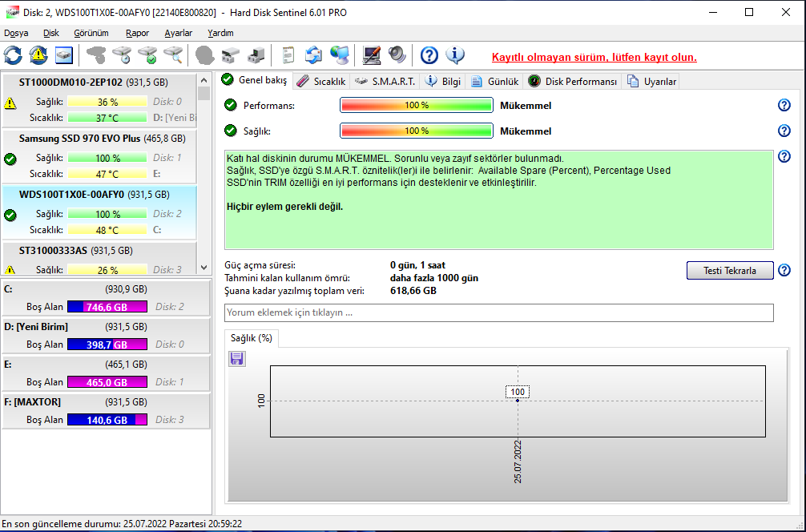Click the F: [MAXTOR] free space bar
This screenshot has height=532, width=806.
click(x=107, y=420)
